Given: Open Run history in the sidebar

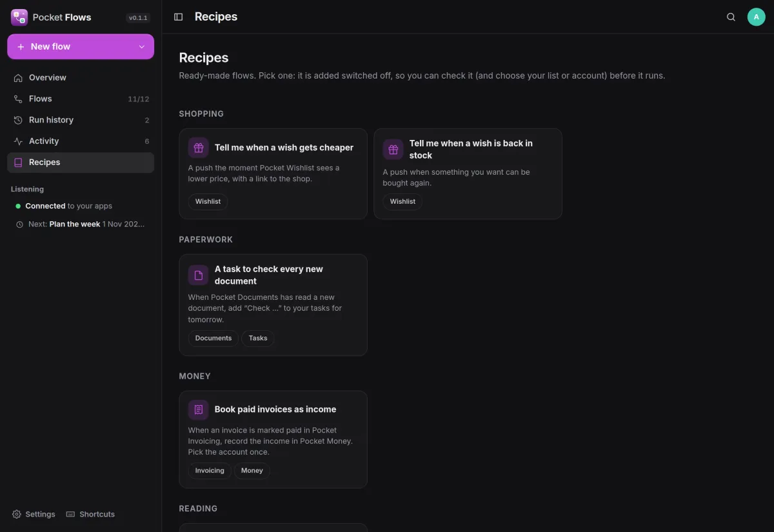Looking at the screenshot, I should point(81,120).
